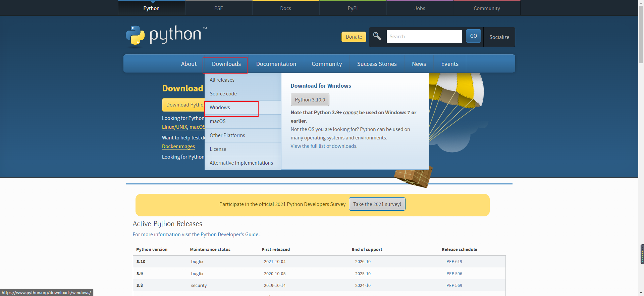Click the Download for Windows heading

[321, 86]
